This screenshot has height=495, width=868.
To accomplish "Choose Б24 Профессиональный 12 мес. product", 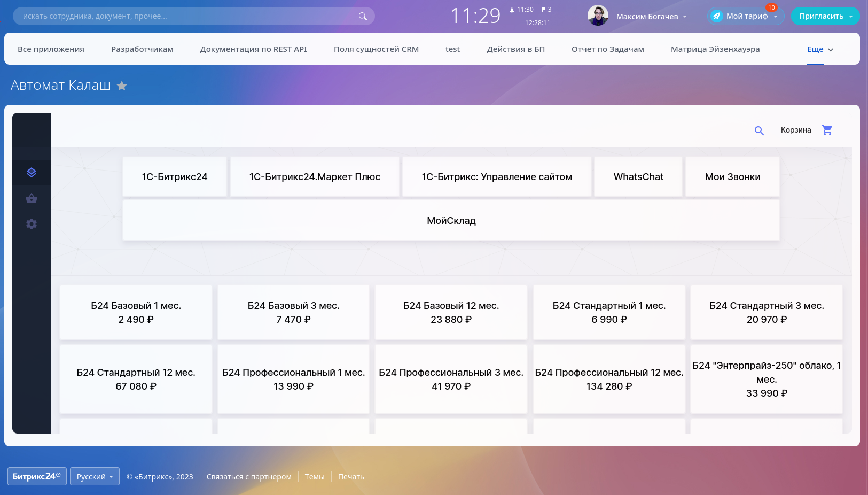I will [609, 380].
